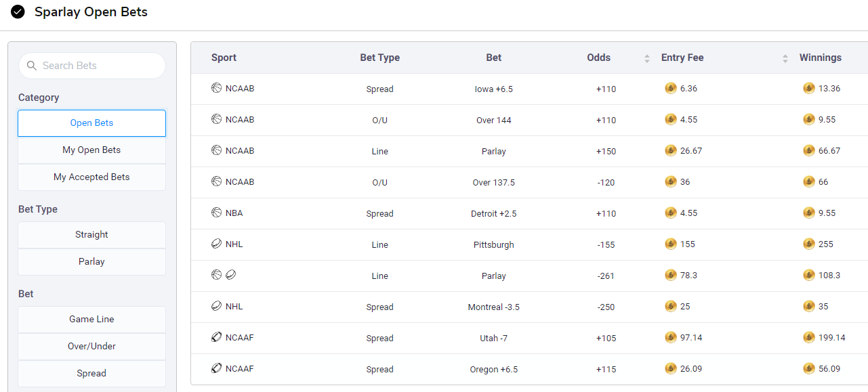This screenshot has height=392, width=868.
Task: Click the magnifier icon in the search box
Action: pos(32,66)
